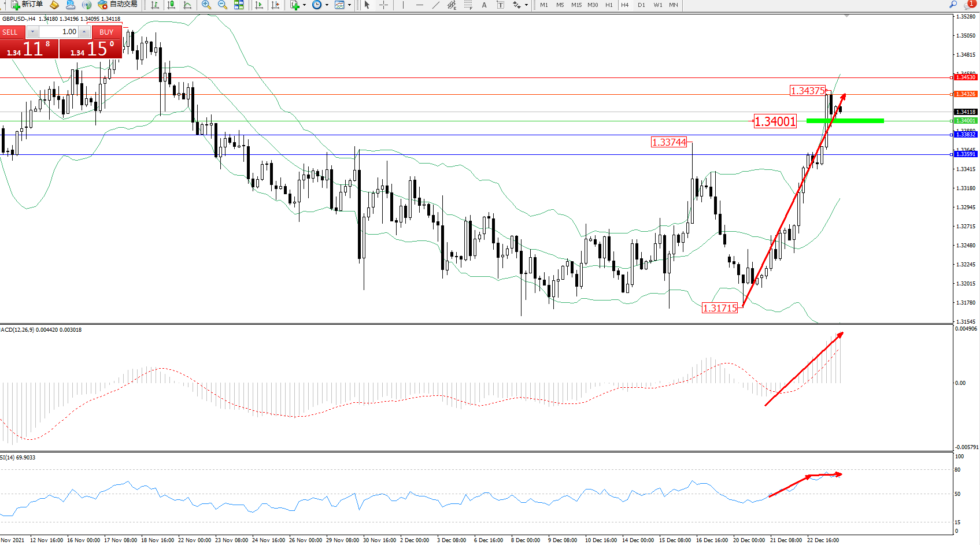Switch to the D1 timeframe
Screen dimensions: 980x545
641,5
